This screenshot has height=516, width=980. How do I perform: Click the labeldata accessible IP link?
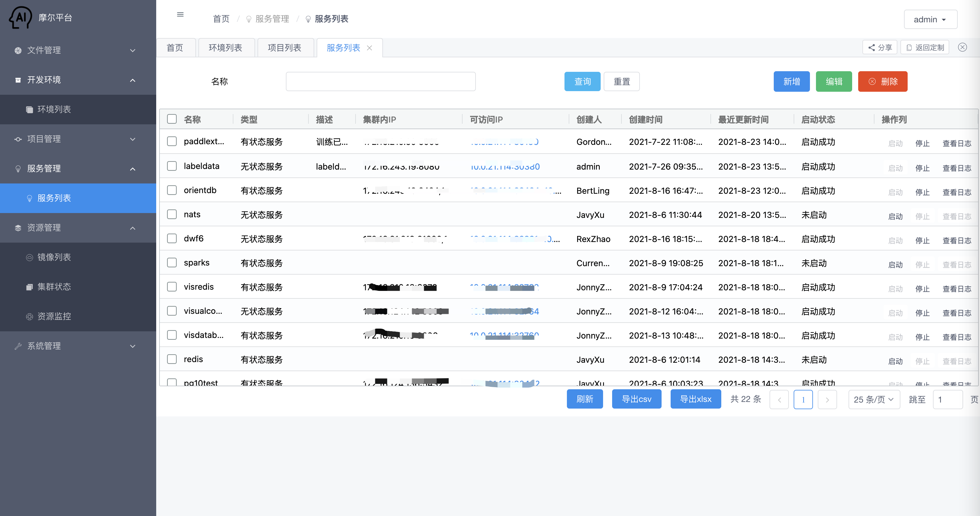(x=505, y=167)
